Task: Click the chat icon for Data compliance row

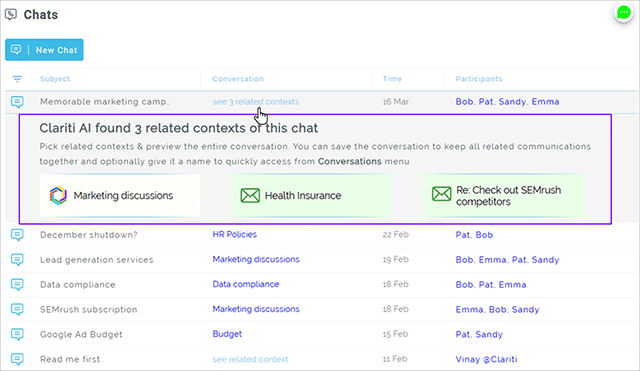Action: [17, 284]
